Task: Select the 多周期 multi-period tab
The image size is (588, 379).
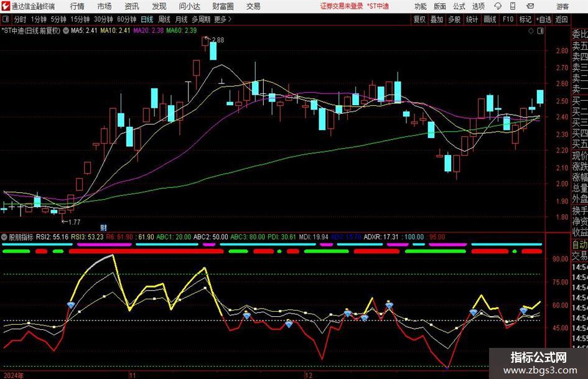Action: [x=200, y=19]
